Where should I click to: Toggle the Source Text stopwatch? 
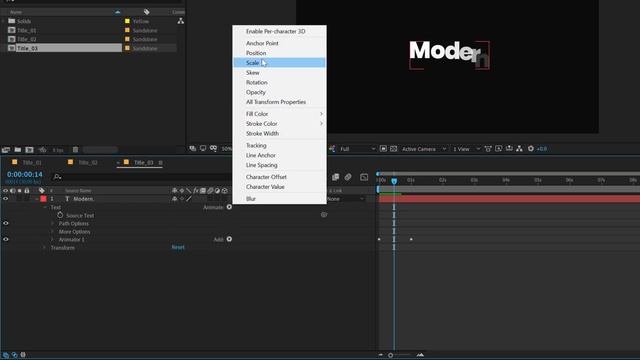click(x=60, y=215)
